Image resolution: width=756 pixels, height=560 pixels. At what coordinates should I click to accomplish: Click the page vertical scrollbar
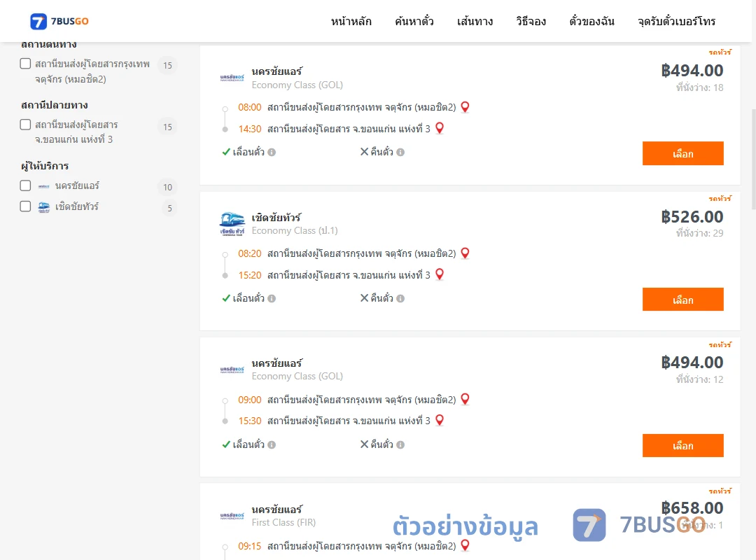click(753, 159)
